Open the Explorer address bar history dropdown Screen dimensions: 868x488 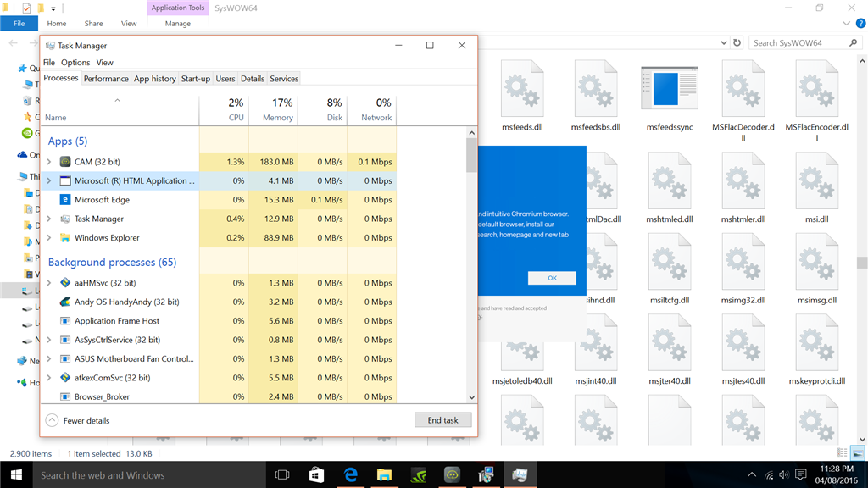(x=724, y=42)
